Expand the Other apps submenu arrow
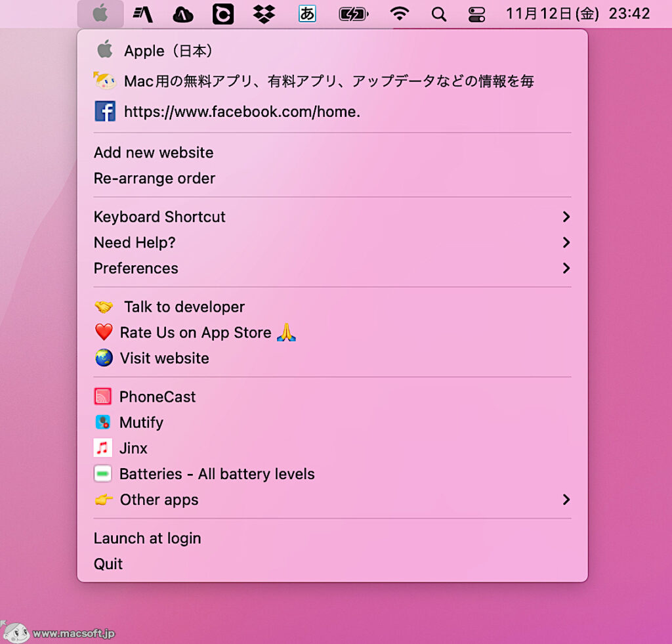 click(x=566, y=500)
